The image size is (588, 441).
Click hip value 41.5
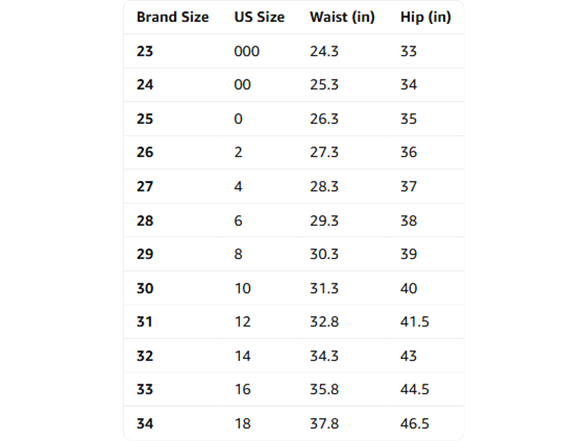coord(414,322)
